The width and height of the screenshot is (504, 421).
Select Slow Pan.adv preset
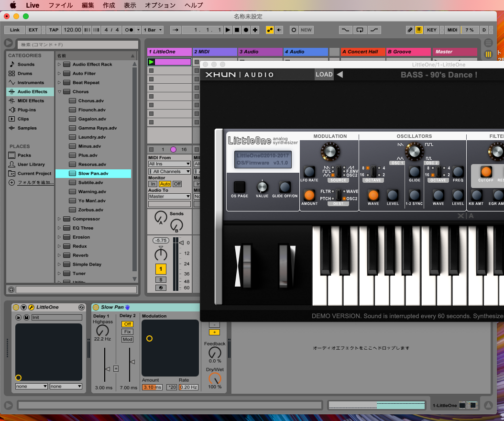click(x=93, y=173)
